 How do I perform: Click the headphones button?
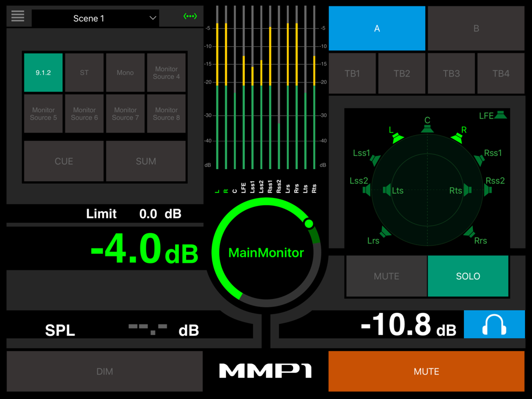(494, 325)
